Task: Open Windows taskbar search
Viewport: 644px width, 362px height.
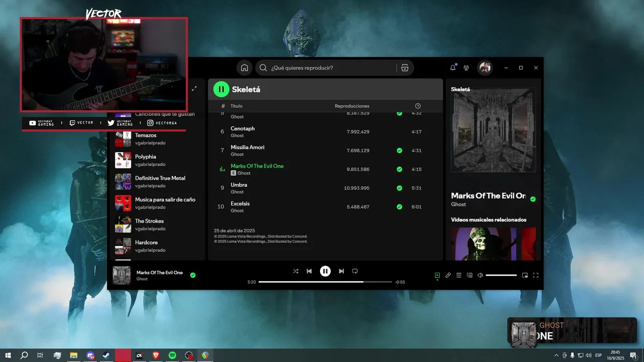Action: coord(24,355)
